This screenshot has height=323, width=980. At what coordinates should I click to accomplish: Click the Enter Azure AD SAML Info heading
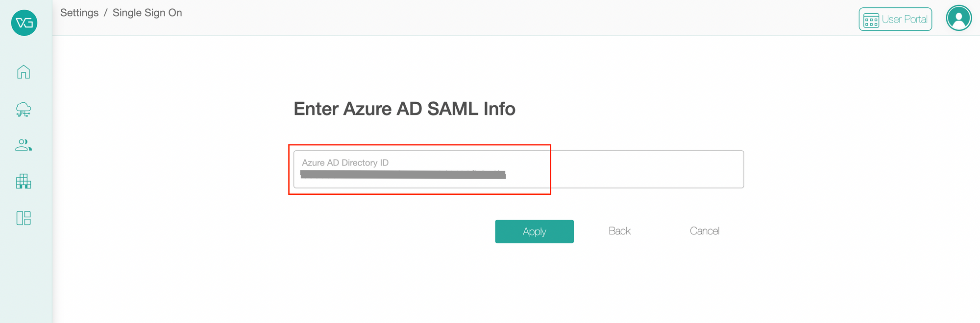point(404,109)
